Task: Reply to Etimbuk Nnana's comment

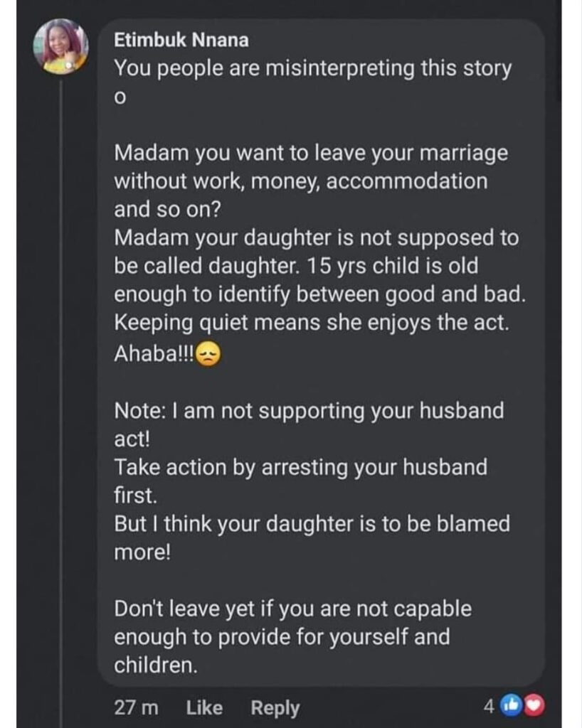Action: 275,708
